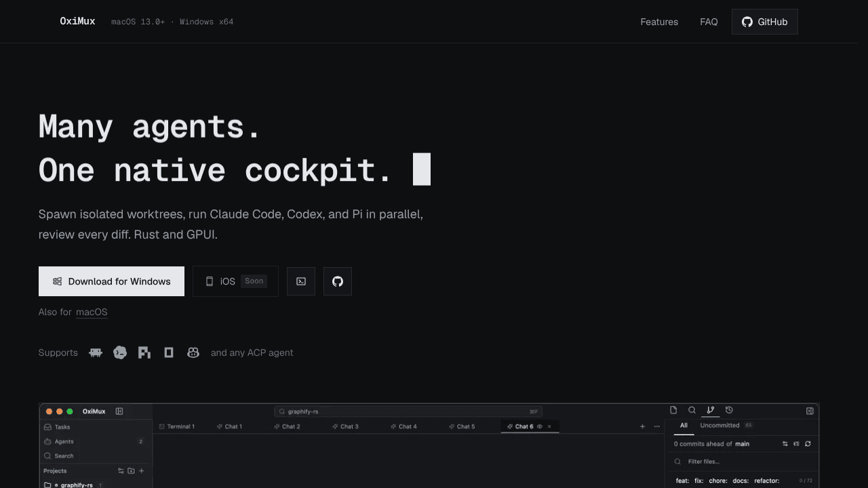Click the 'docs:' commit prefix filter

pos(741,481)
